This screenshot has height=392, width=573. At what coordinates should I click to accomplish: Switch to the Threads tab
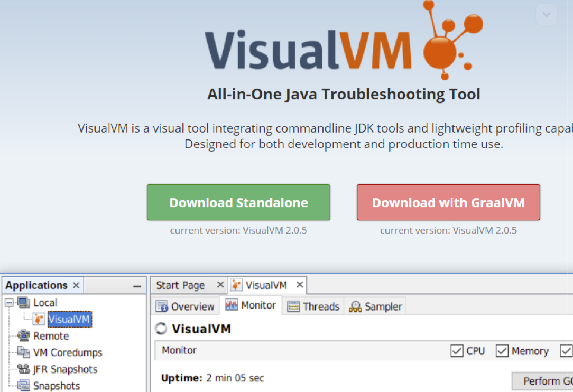tap(313, 306)
